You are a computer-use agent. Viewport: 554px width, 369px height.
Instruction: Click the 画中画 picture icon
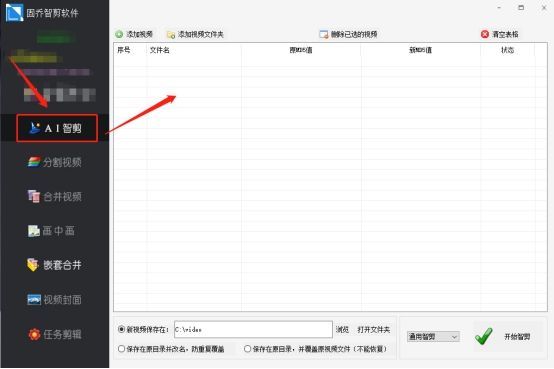(x=34, y=231)
